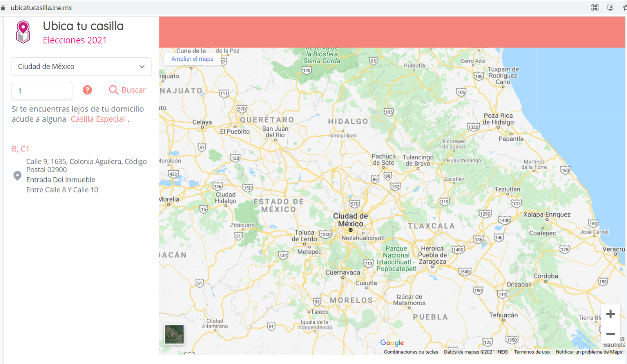Open Términos de uso link
627x364 pixels.
click(532, 352)
